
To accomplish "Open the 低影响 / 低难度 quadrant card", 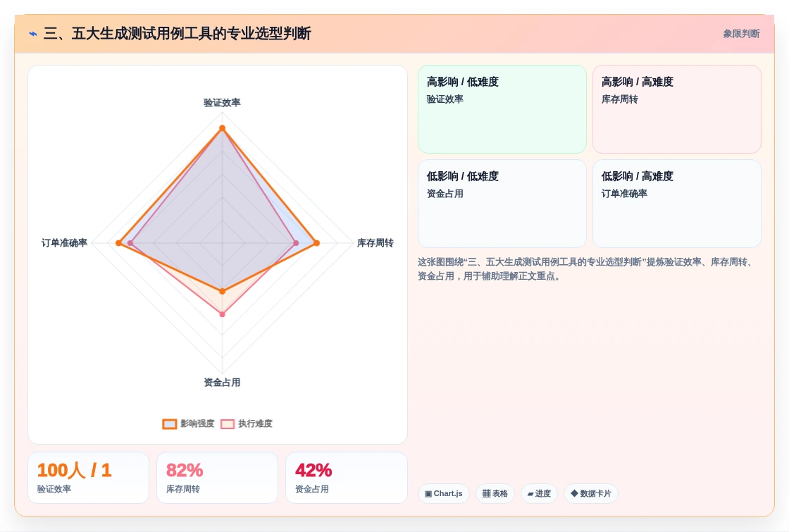I will click(502, 204).
